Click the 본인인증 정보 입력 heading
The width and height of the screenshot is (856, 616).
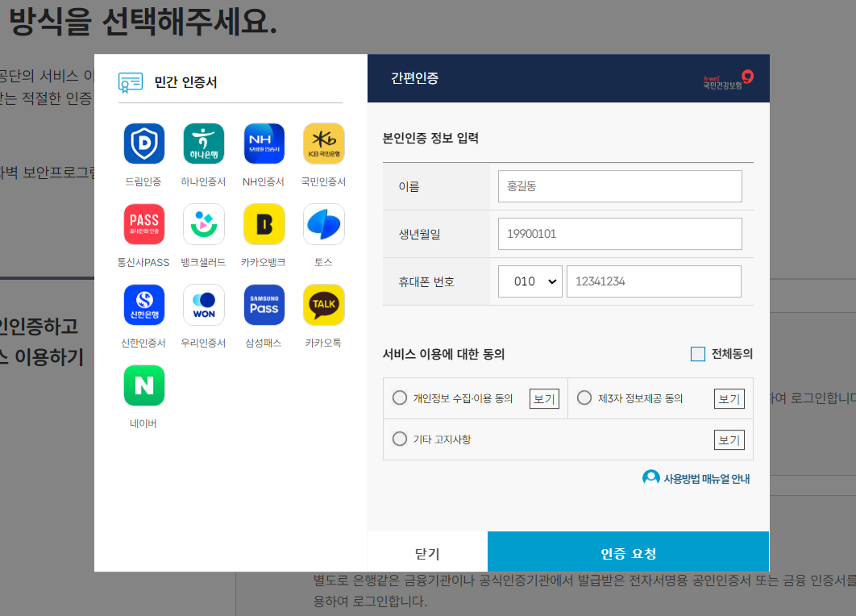430,138
